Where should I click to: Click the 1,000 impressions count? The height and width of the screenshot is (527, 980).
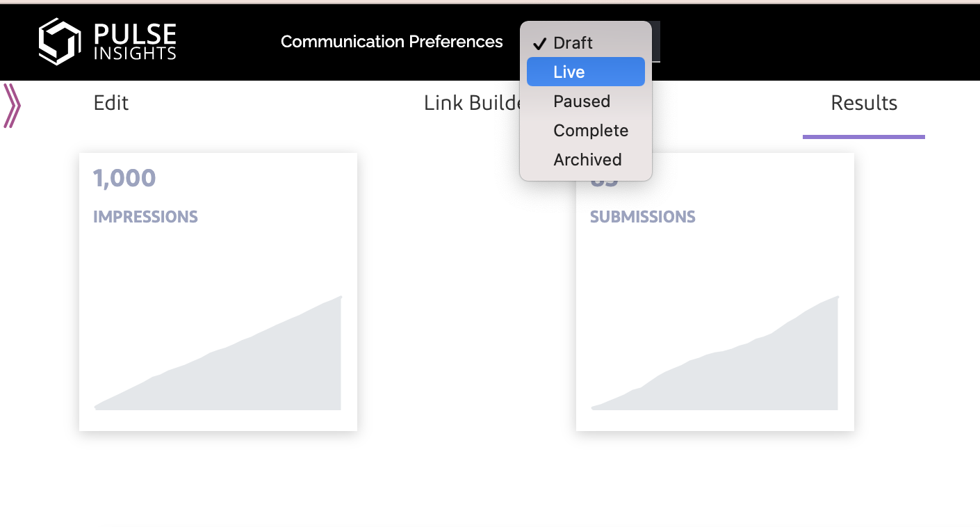coord(124,179)
